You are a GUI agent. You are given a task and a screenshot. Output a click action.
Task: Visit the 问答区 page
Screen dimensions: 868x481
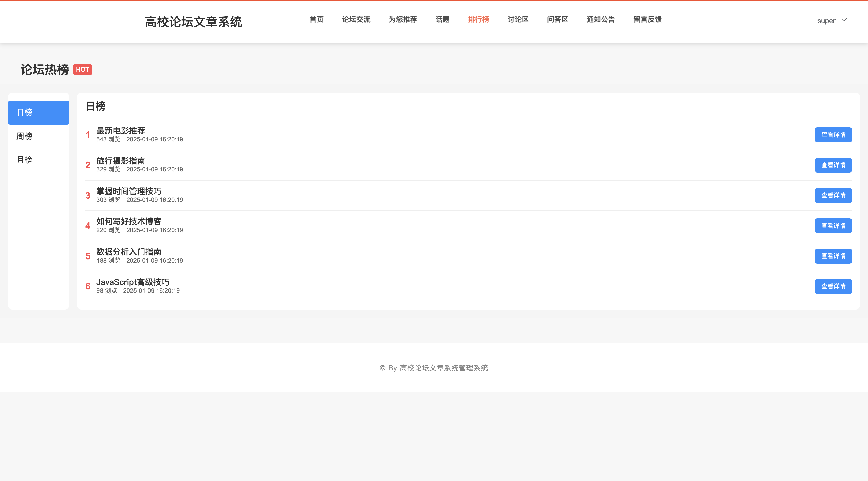(557, 20)
